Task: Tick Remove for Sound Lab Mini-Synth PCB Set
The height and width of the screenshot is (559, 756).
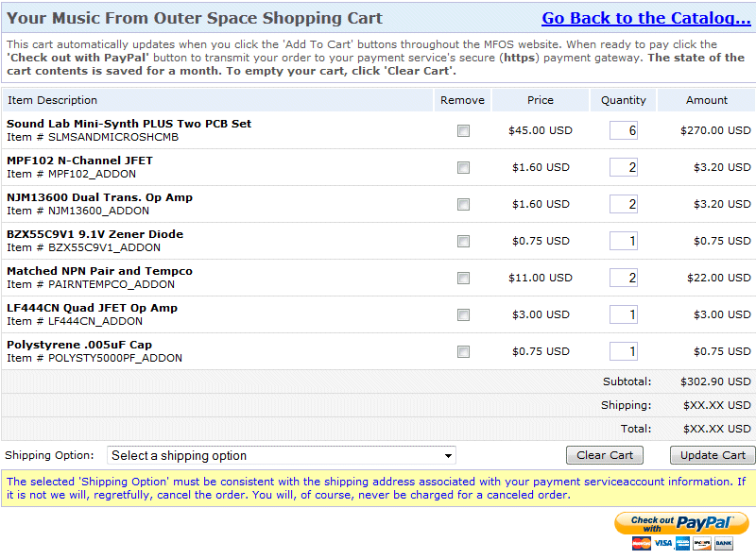Action: click(463, 130)
